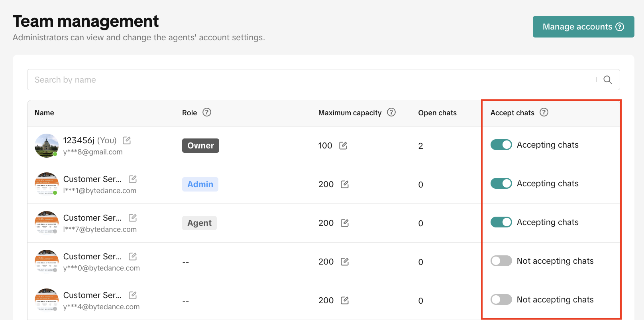Click the 123456j profile avatar
The image size is (644, 320).
[x=47, y=146]
